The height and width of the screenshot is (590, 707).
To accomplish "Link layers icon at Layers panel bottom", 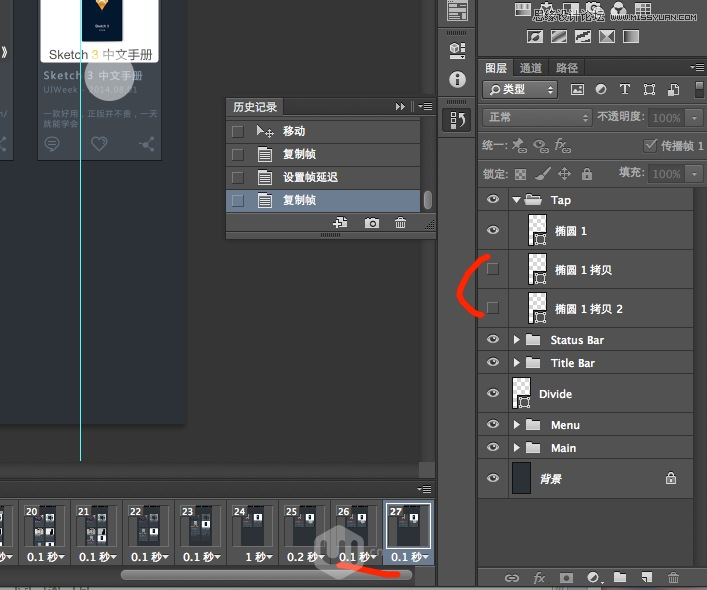I will (512, 577).
